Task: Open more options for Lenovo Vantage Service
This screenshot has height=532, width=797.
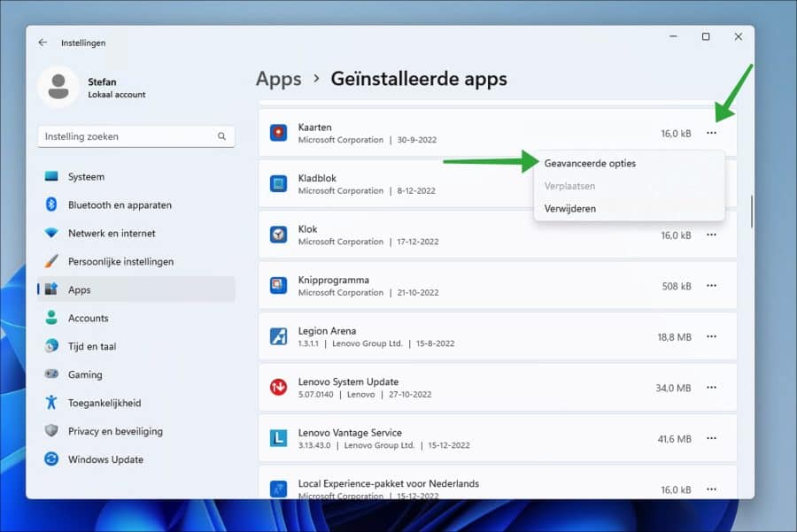Action: 711,438
